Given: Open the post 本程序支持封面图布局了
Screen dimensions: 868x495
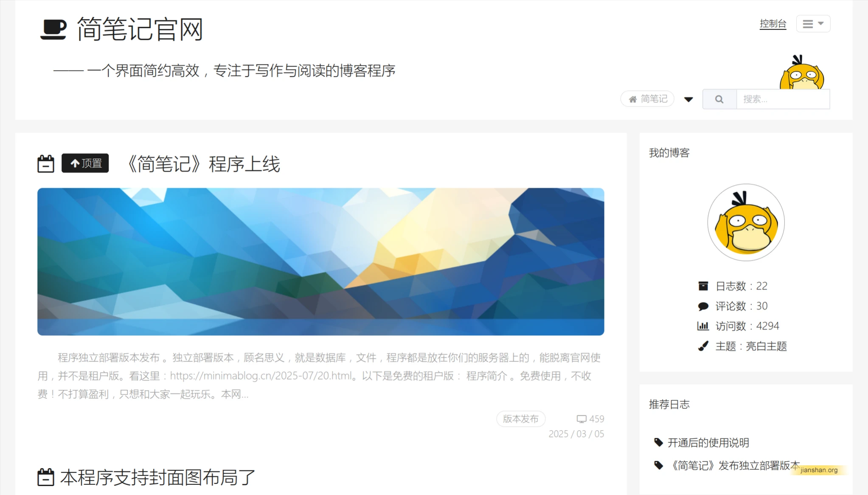Looking at the screenshot, I should 158,478.
